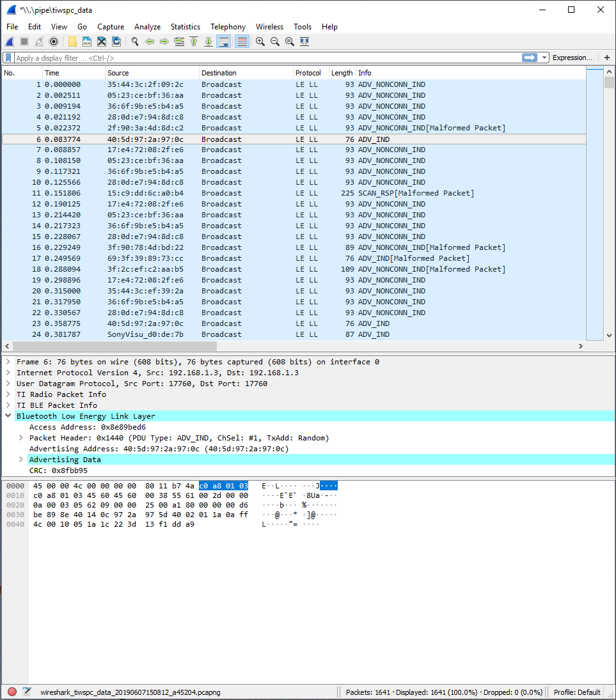Jump to the last packet

208,42
